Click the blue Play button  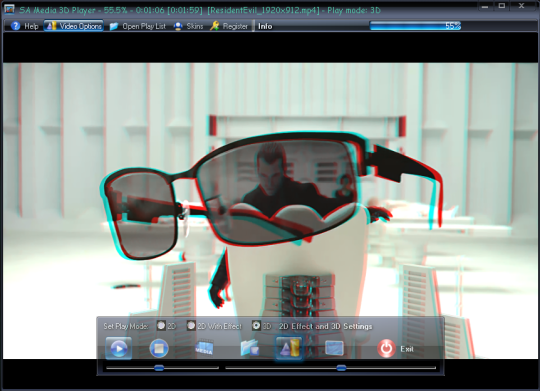point(118,348)
